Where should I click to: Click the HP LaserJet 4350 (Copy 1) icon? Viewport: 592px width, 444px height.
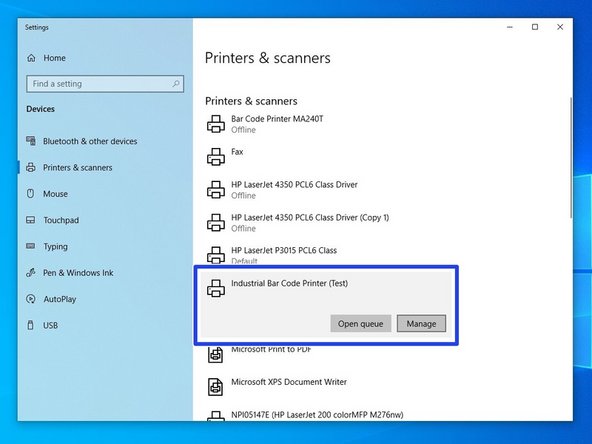216,222
